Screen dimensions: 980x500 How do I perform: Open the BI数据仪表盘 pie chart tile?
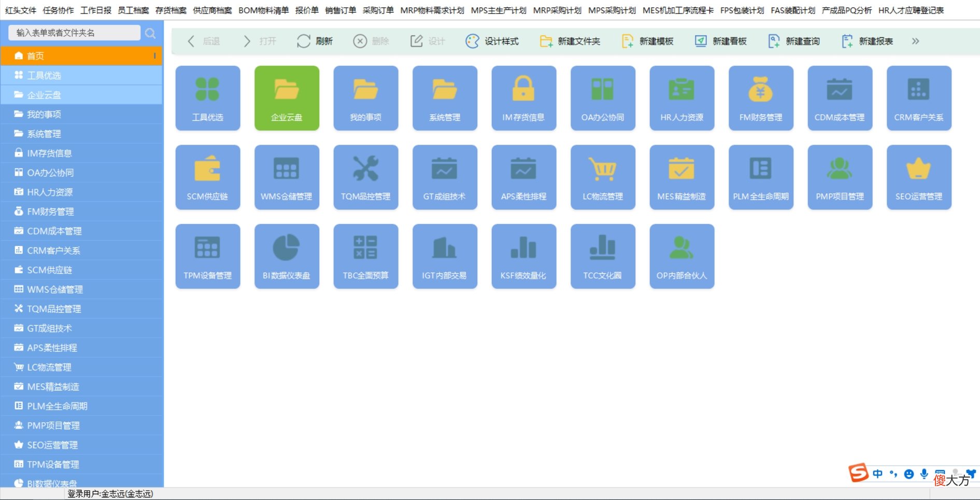pyautogui.click(x=287, y=256)
